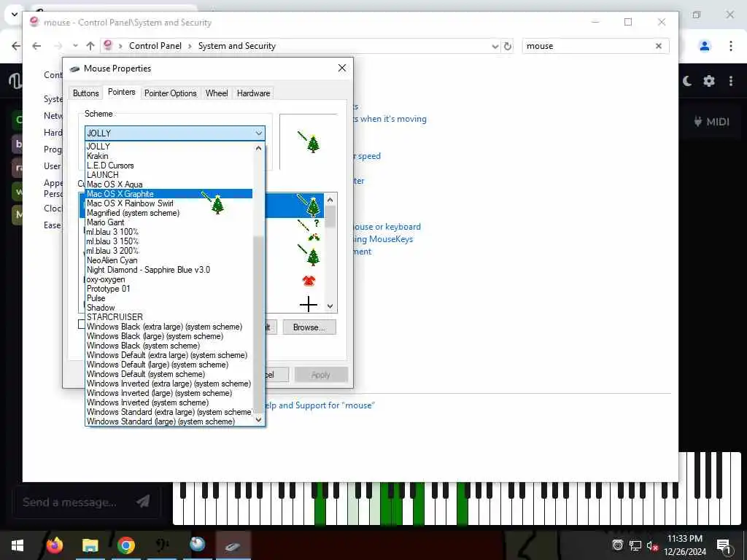Choose the oxy-oxygen scheme
Viewport: 747px width, 560px height.
click(169, 279)
